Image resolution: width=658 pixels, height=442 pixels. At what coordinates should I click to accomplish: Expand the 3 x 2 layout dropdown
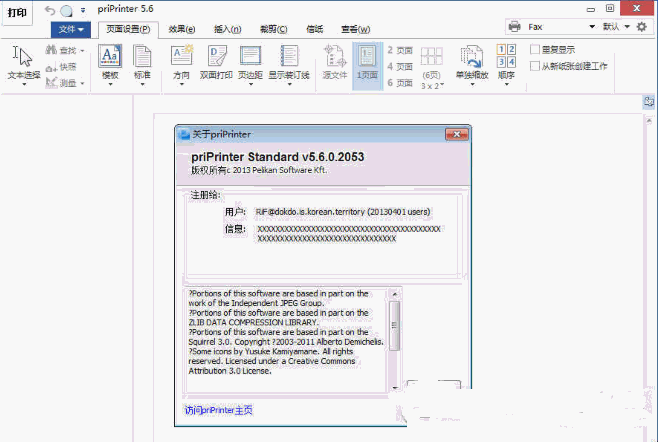coord(442,85)
